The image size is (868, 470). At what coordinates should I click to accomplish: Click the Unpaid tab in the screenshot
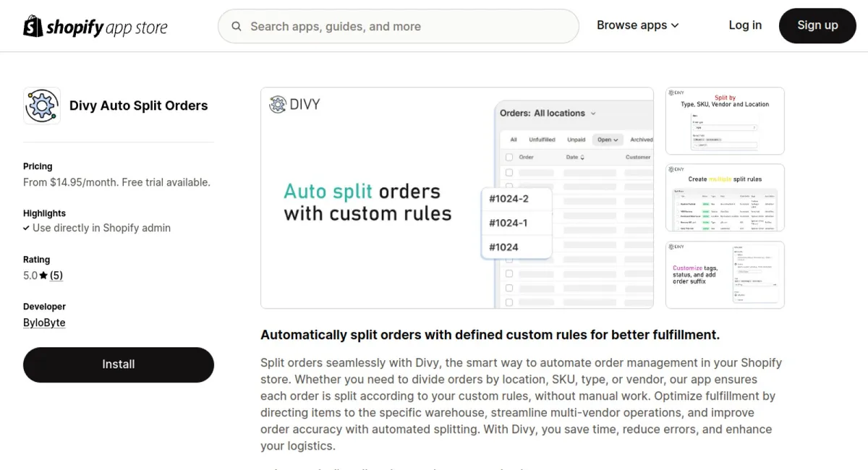coord(576,140)
